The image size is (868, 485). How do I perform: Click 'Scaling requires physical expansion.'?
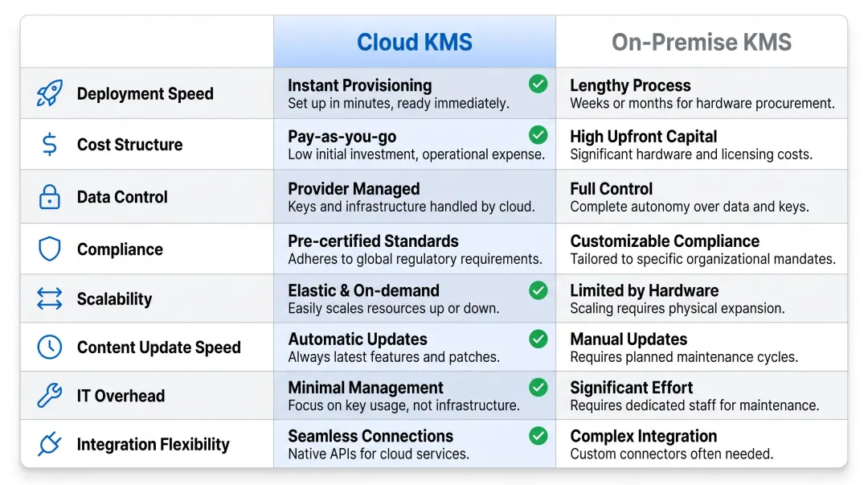pos(678,308)
